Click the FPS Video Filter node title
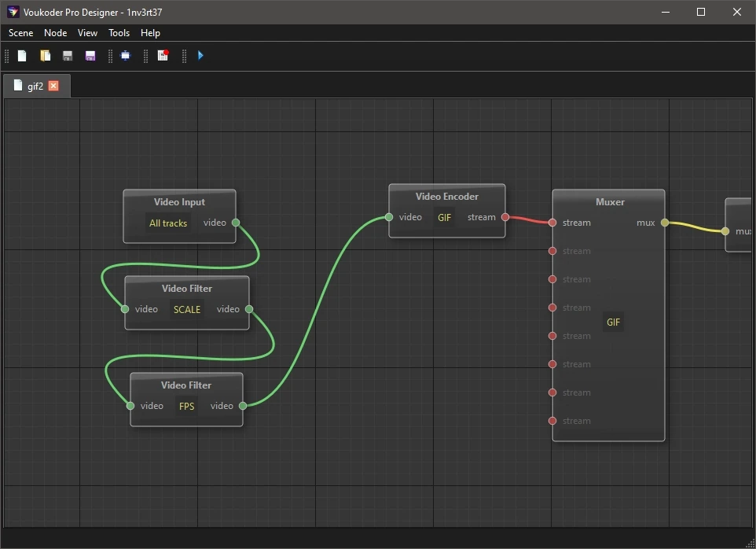 [186, 385]
